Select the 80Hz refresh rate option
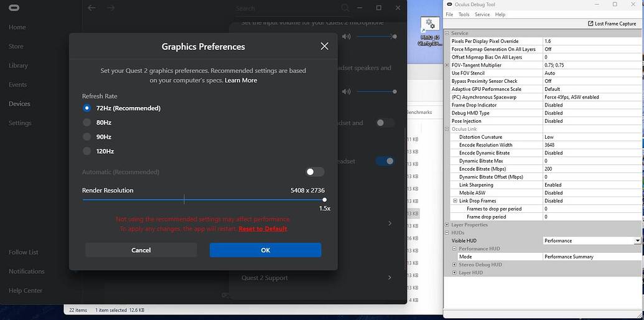 pos(86,123)
